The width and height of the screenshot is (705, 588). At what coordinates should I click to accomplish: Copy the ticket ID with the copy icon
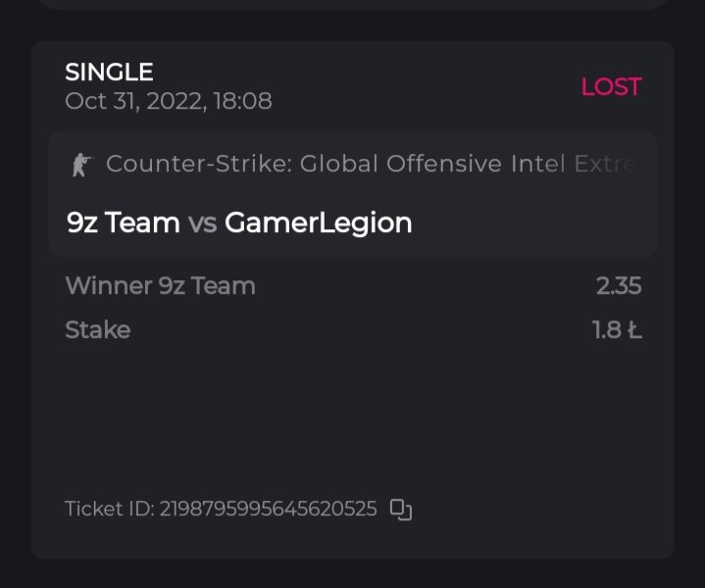click(400, 510)
